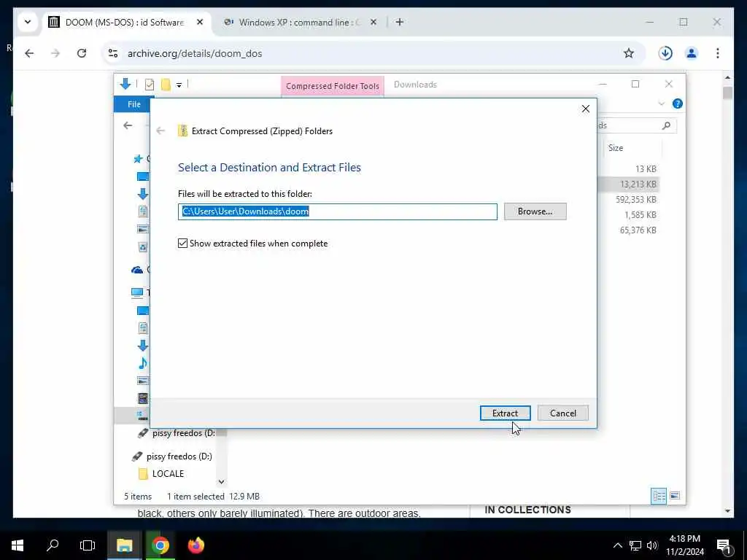
Task: Open the notification center
Action: (x=724, y=545)
